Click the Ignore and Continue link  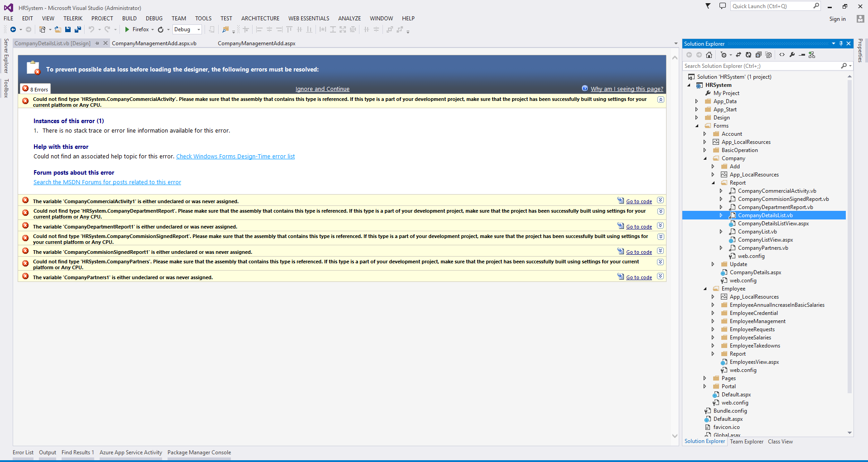coord(322,89)
